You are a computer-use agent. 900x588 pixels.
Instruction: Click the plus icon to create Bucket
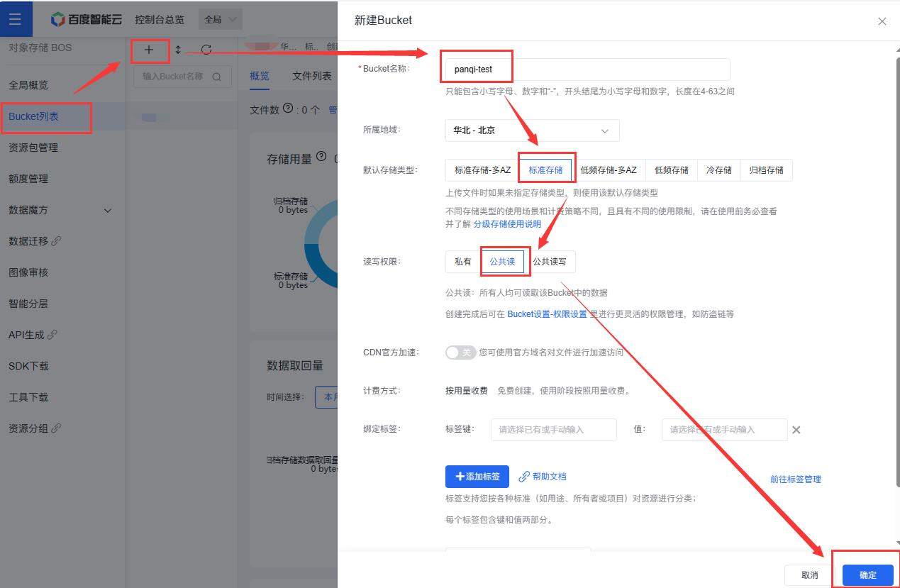coord(149,50)
